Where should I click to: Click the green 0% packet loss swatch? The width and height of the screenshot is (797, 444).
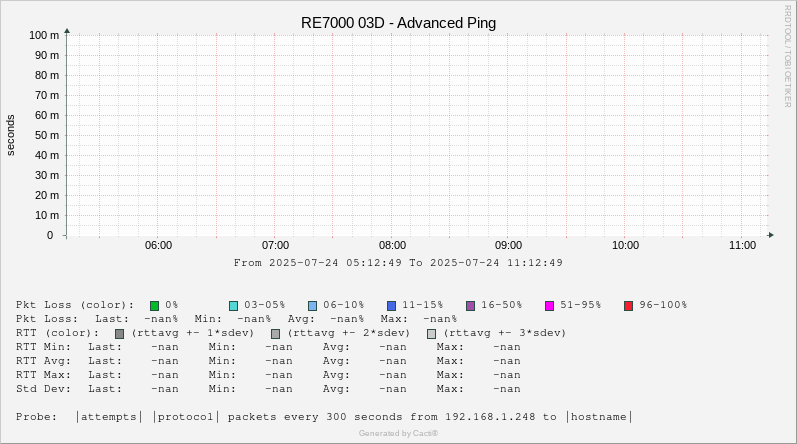[155, 305]
